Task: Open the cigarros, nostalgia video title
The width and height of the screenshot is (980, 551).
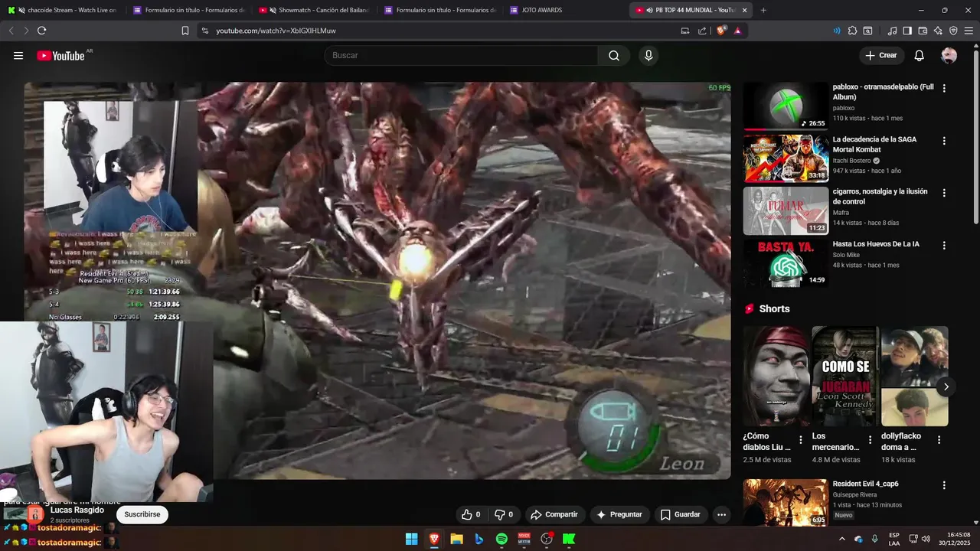Action: [880, 197]
